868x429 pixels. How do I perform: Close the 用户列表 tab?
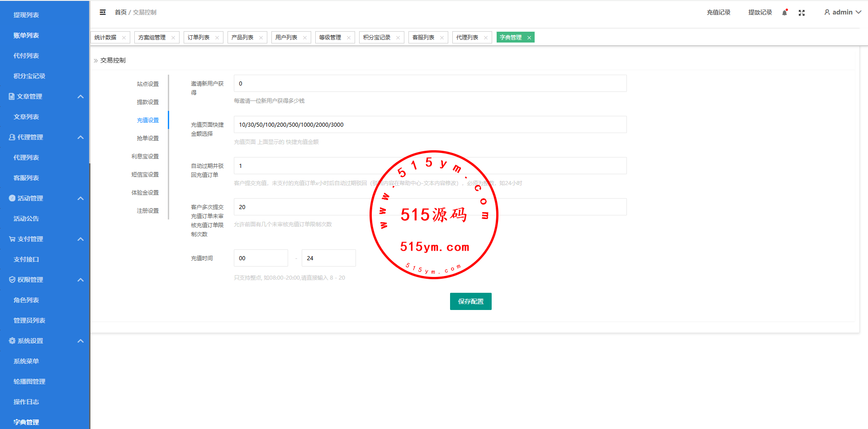pyautogui.click(x=305, y=38)
